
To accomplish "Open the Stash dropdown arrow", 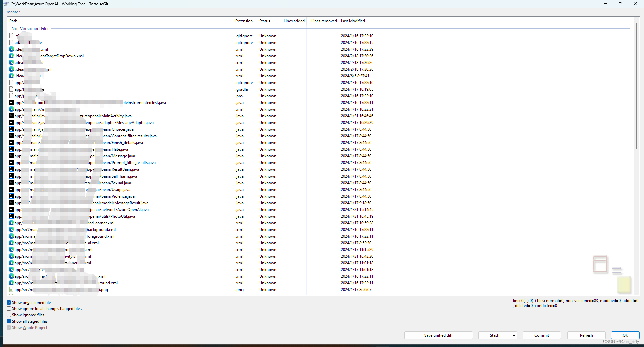I will [x=514, y=335].
